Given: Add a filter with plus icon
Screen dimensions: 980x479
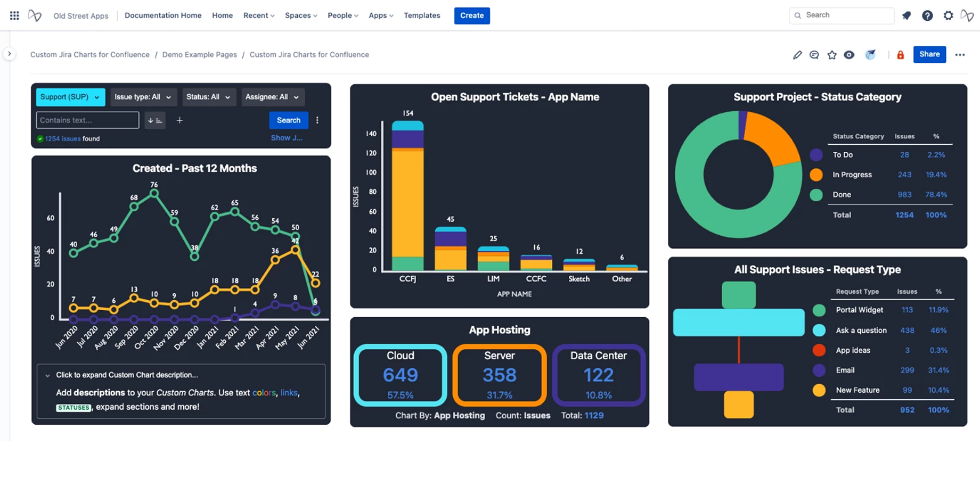Looking at the screenshot, I should click(179, 120).
